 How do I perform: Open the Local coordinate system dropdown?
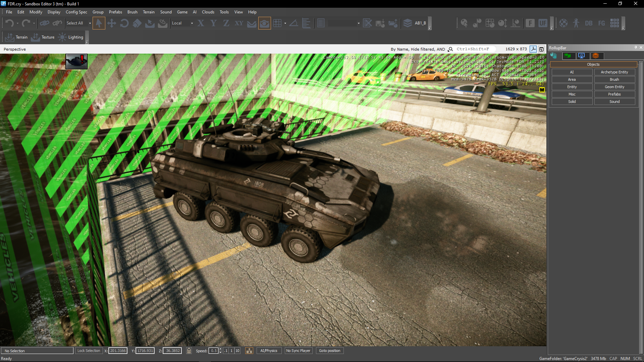click(192, 23)
